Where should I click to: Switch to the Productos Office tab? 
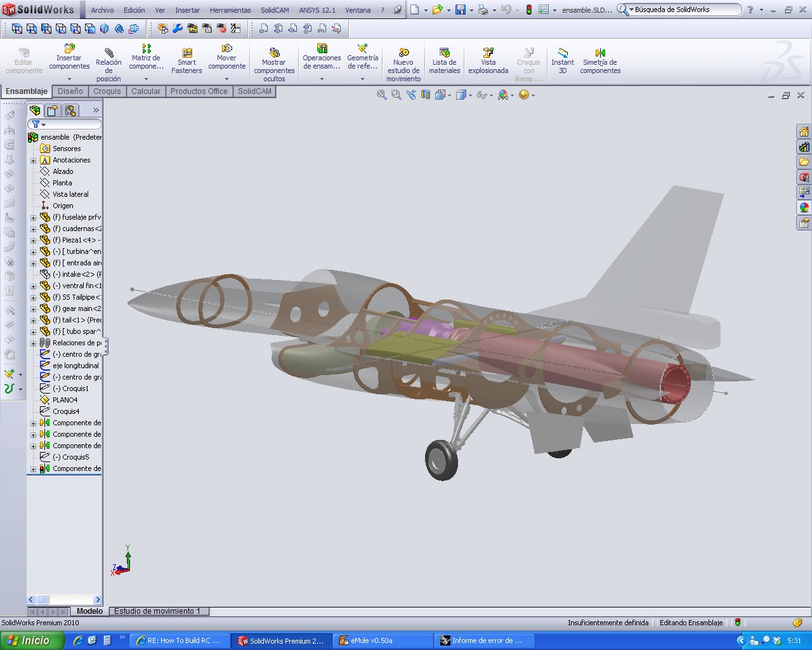point(199,91)
